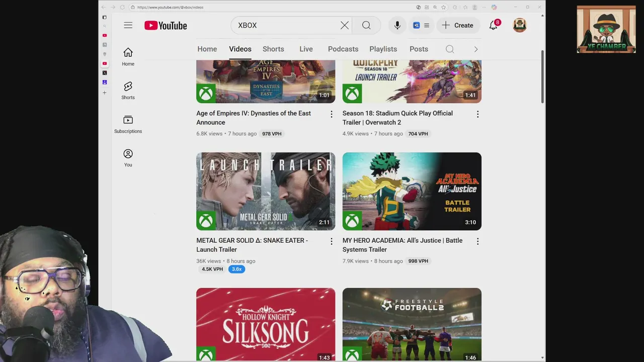This screenshot has height=362, width=644.
Task: Switch to the channel Home tab
Action: click(207, 49)
